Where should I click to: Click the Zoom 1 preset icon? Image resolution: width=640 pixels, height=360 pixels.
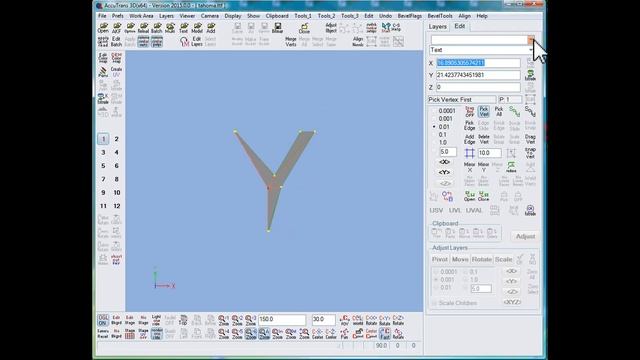(224, 320)
